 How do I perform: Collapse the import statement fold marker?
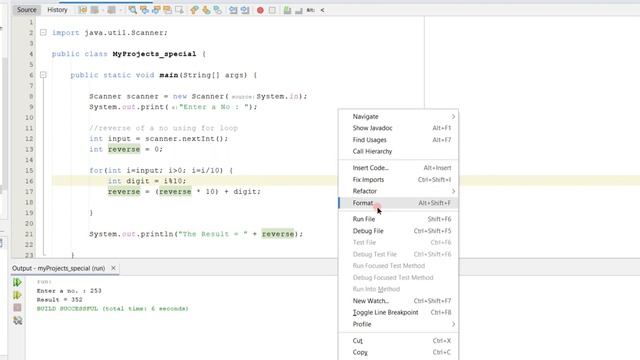(43, 32)
